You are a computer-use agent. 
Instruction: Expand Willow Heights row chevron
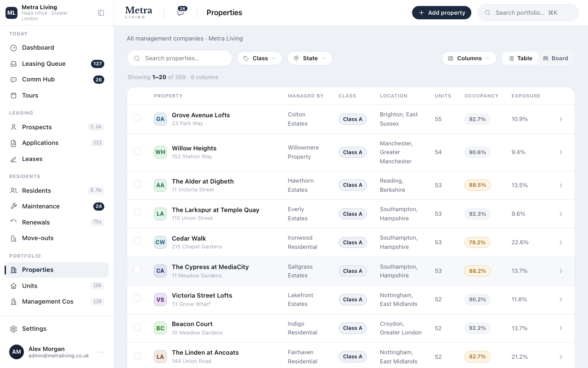(561, 152)
